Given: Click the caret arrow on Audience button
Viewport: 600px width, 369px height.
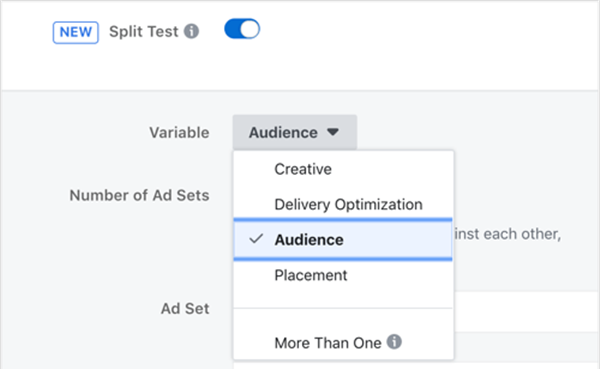Looking at the screenshot, I should [333, 132].
